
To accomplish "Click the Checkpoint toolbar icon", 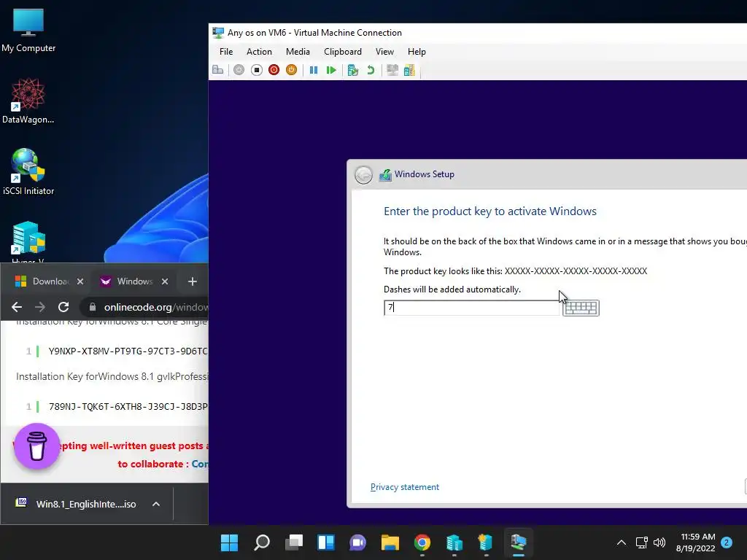I will pyautogui.click(x=353, y=70).
